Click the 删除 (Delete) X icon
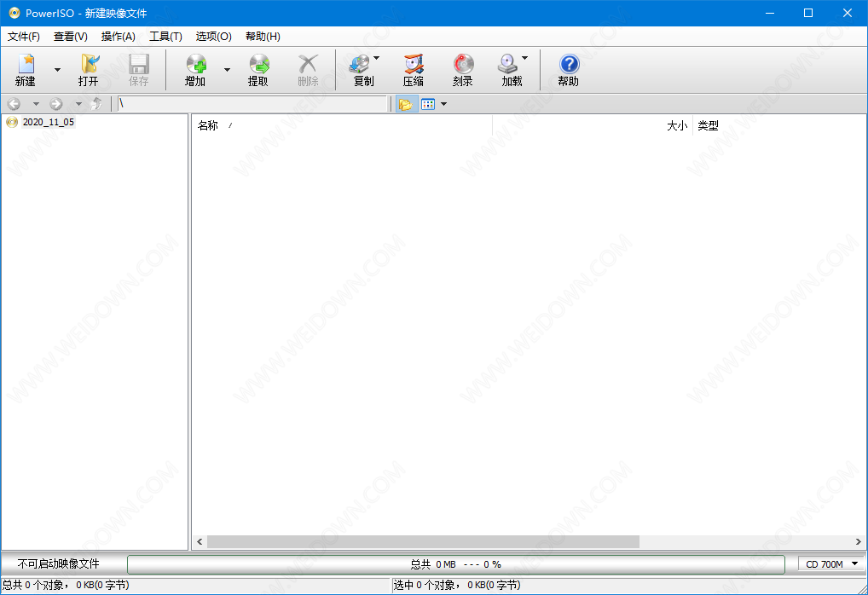Viewport: 868px width, 595px height. (308, 64)
